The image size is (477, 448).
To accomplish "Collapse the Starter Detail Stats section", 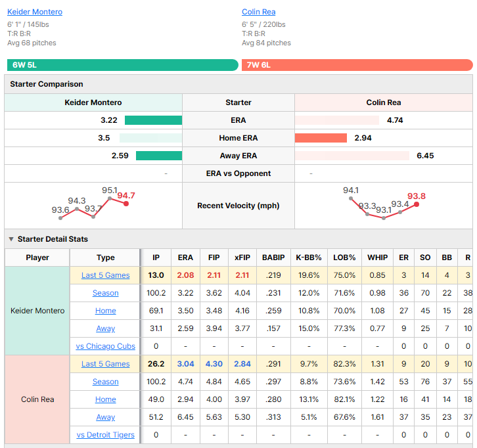I will coord(11,239).
